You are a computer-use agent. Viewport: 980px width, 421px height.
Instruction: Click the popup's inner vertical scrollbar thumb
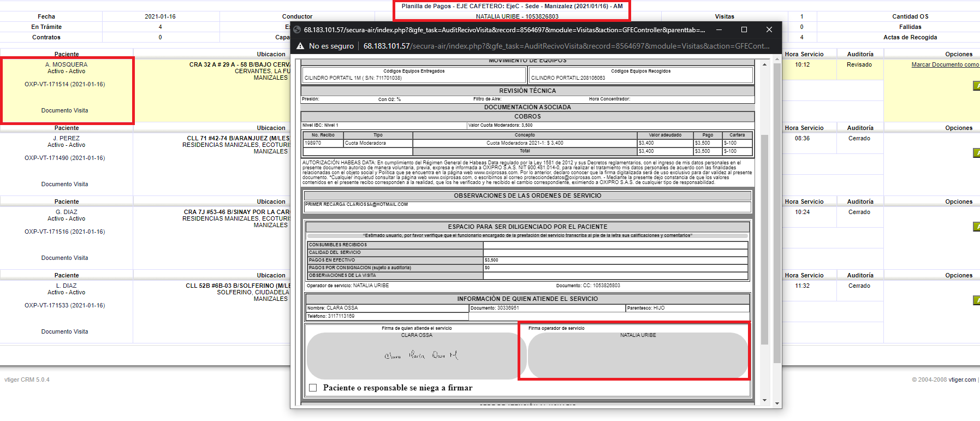[x=764, y=239]
